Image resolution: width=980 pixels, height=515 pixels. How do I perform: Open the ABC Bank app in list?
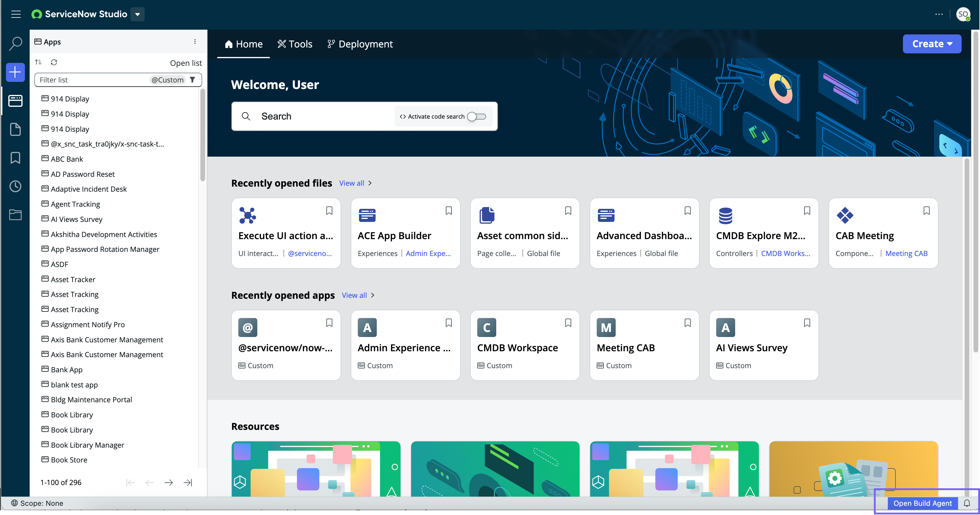coord(67,159)
